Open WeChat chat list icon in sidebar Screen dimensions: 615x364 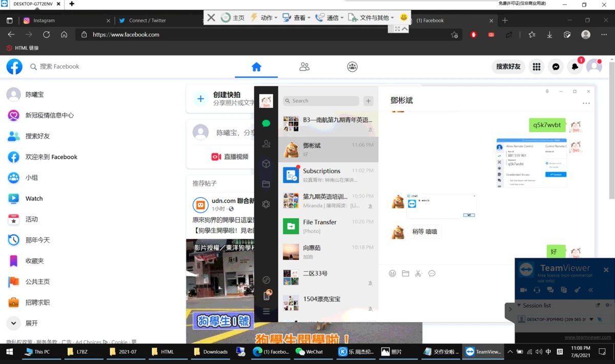click(266, 123)
